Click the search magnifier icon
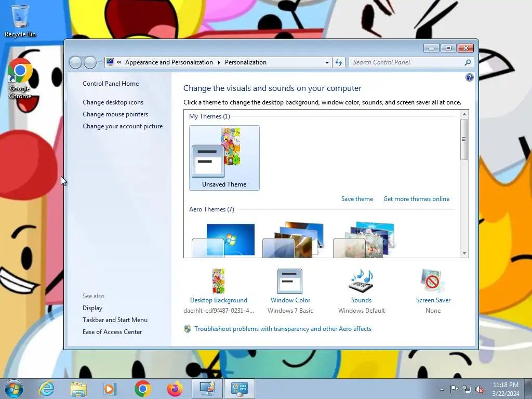The image size is (532, 399). [x=468, y=62]
